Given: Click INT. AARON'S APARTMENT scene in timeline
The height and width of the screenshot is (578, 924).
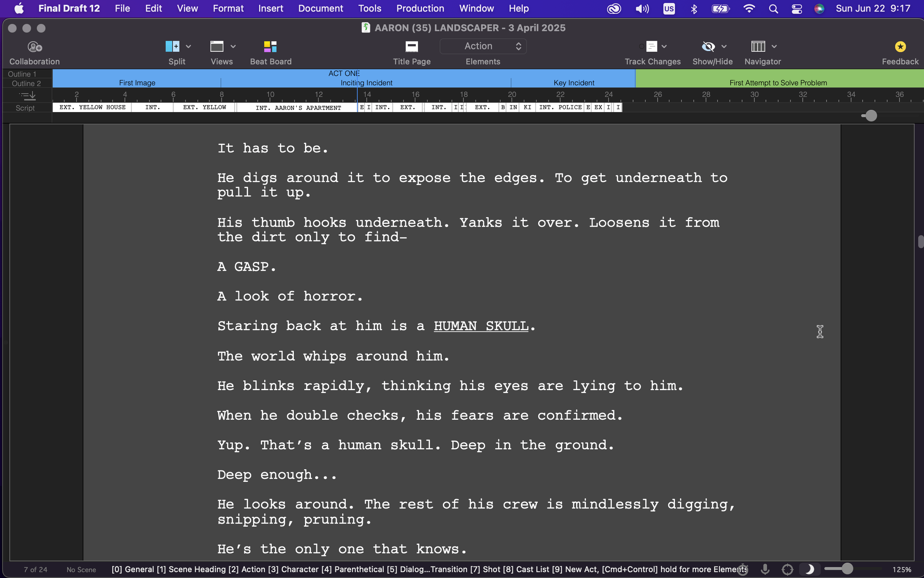Looking at the screenshot, I should [x=298, y=108].
